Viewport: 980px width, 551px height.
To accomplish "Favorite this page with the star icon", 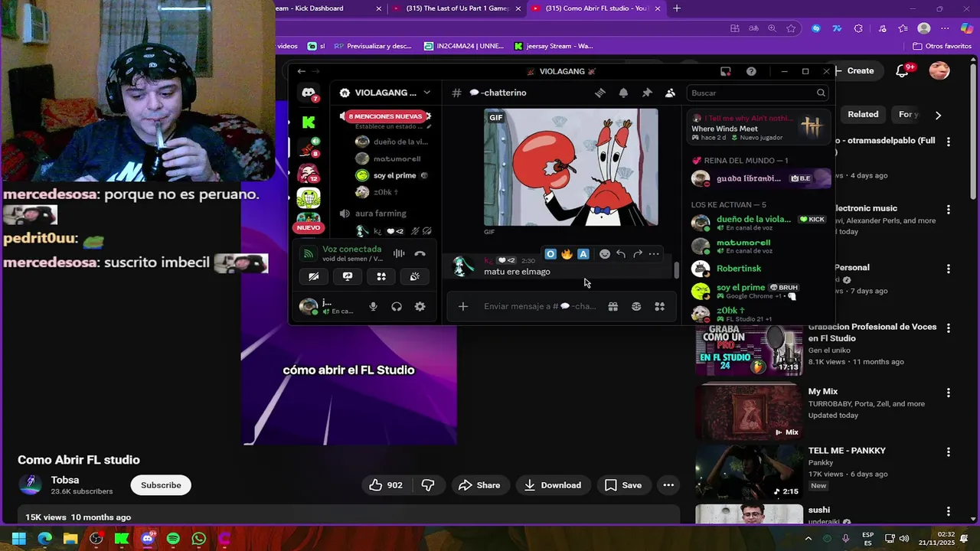I will click(791, 28).
